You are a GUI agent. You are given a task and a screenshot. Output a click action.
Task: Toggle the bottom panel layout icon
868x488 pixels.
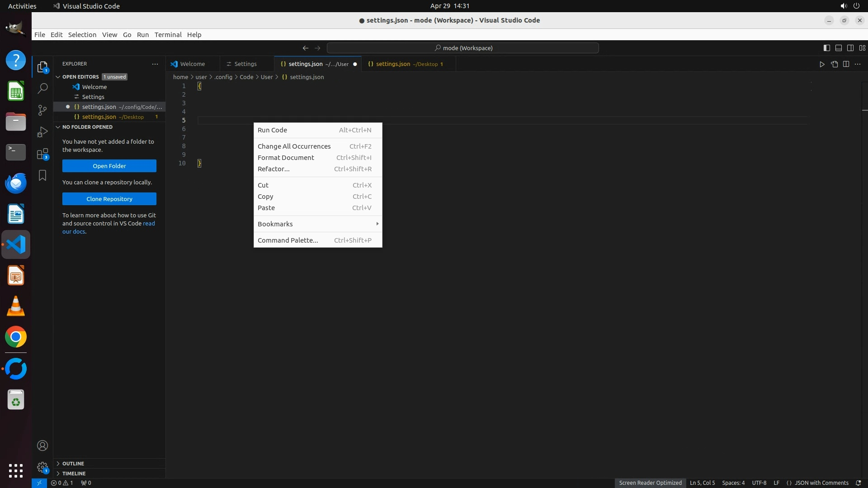(x=838, y=48)
